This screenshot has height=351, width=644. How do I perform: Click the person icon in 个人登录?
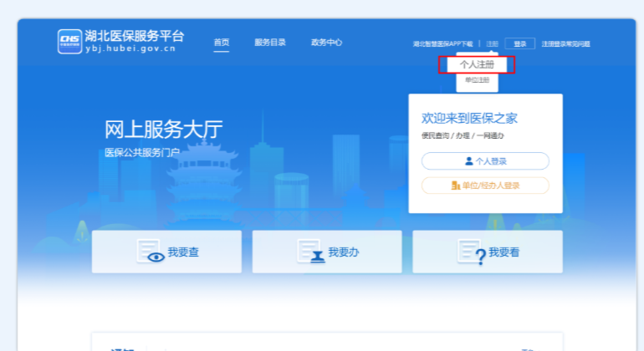pos(468,161)
